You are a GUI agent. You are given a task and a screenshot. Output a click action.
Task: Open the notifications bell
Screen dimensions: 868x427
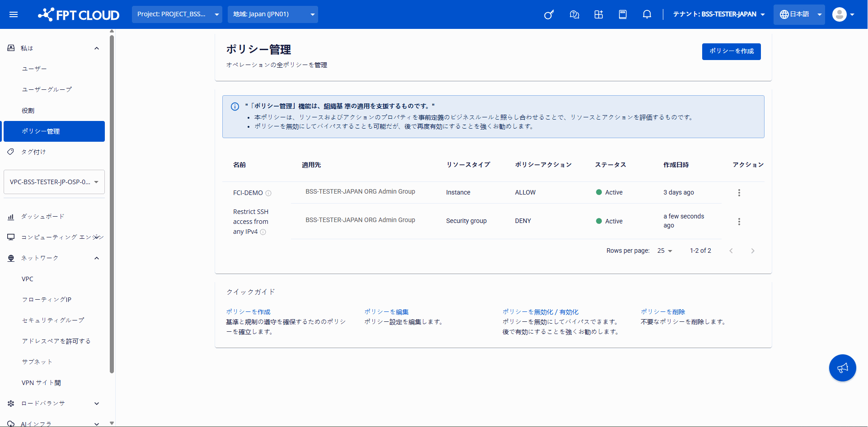tap(647, 14)
